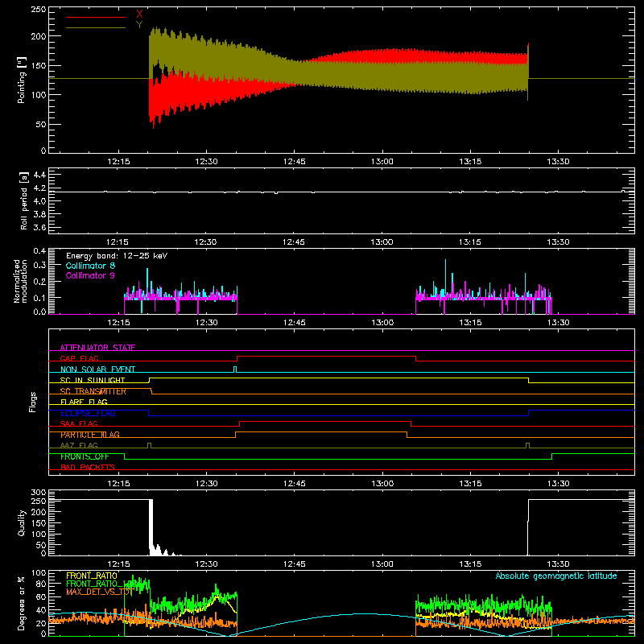Screen dimensions: 644x644
Task: Click the PARTICLE_FLAG label
Action: click(x=90, y=435)
